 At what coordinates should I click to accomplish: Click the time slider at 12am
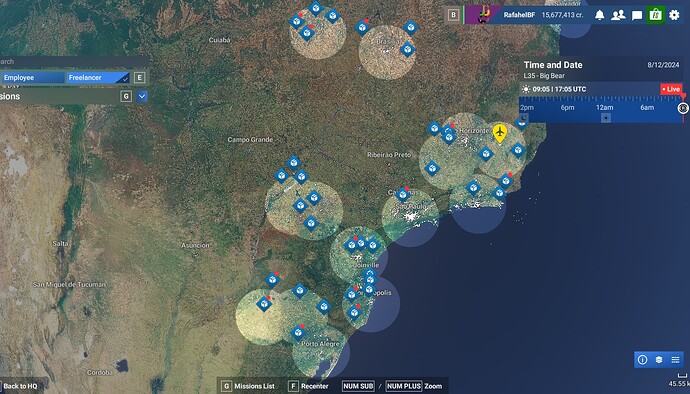point(605,108)
